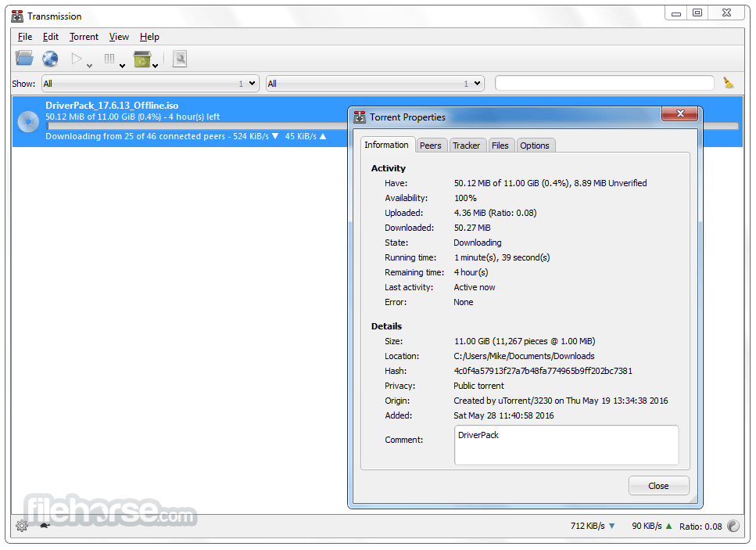The width and height of the screenshot is (756, 550).
Task: Click the Availability value 100%
Action: tap(465, 198)
